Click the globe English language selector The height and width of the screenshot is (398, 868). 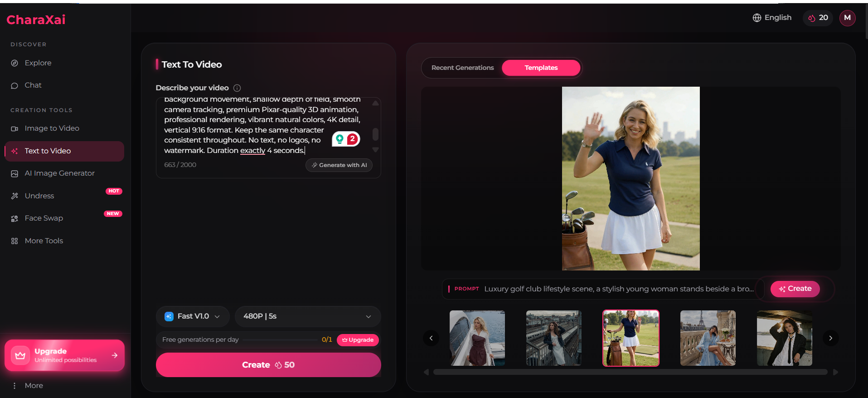click(772, 18)
